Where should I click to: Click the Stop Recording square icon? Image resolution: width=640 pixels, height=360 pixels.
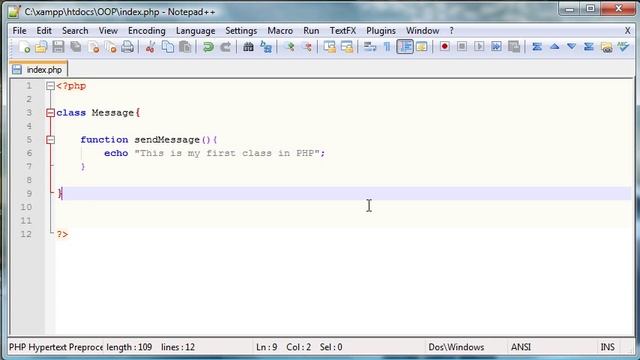pyautogui.click(x=462, y=47)
